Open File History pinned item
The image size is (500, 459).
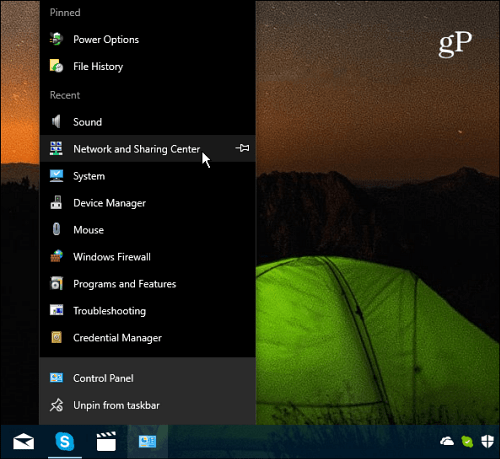147,66
